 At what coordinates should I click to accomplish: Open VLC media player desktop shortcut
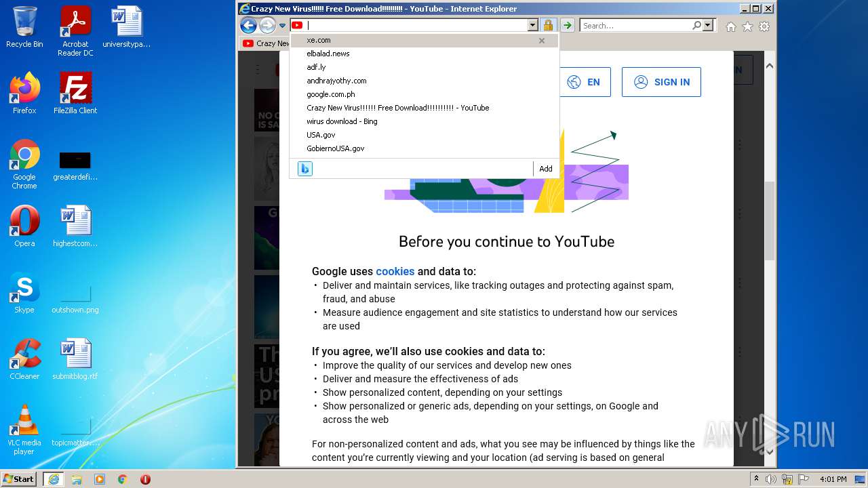pos(24,430)
